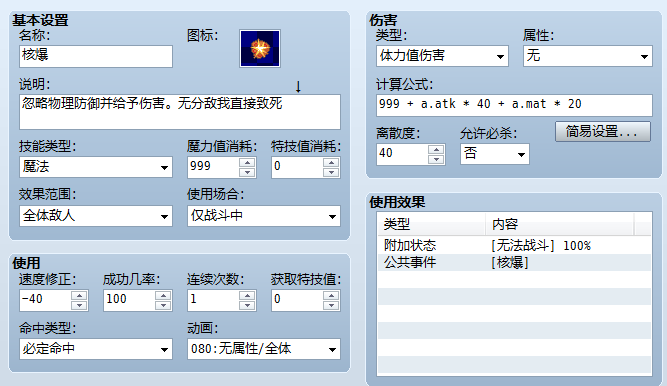
Task: Increase 离散度 with the up arrow
Action: pos(436,149)
